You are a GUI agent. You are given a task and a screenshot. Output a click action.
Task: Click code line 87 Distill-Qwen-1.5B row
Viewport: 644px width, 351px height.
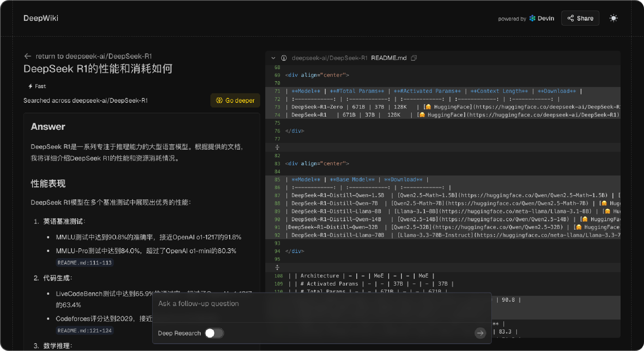(x=443, y=195)
